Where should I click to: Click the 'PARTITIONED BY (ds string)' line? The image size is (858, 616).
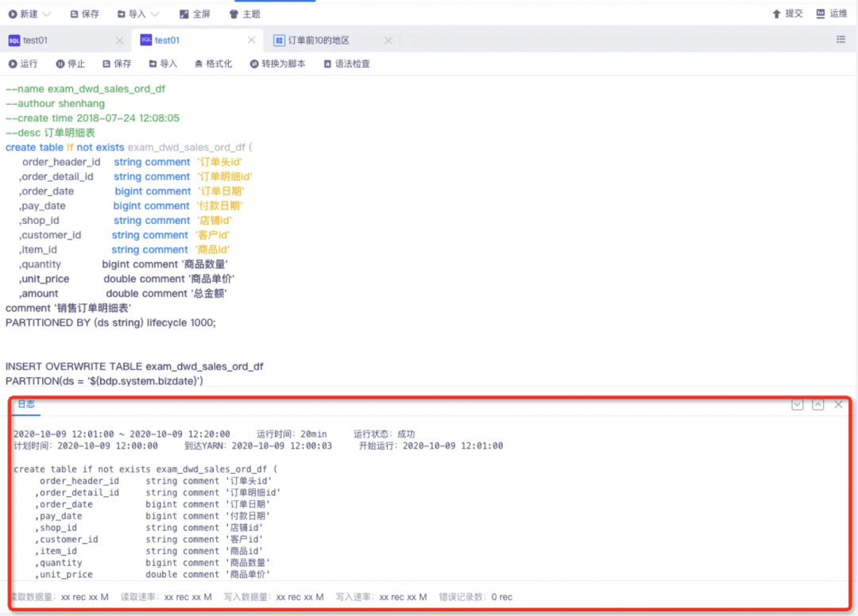110,323
